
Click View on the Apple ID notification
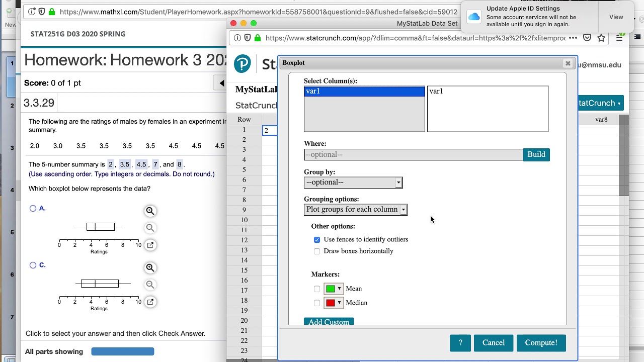[x=616, y=17]
